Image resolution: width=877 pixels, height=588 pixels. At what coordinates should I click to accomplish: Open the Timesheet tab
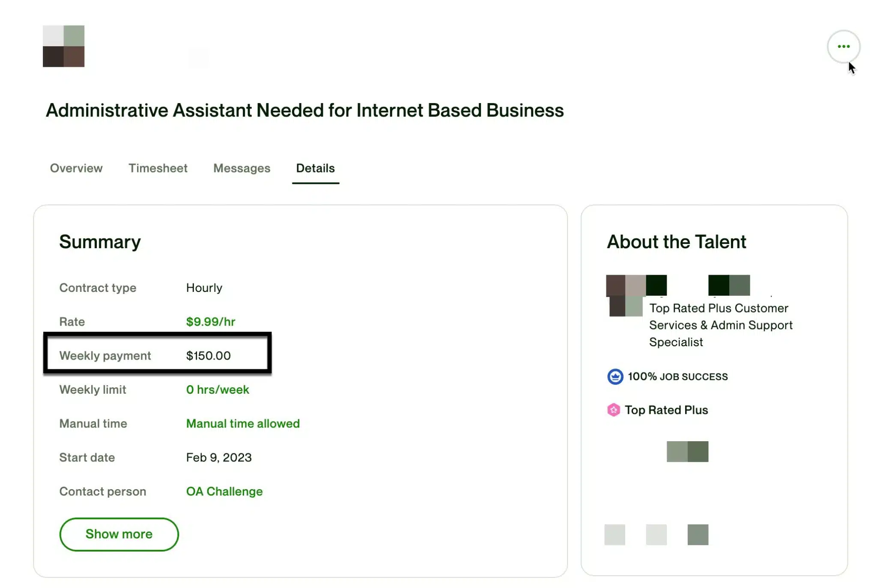click(x=158, y=168)
